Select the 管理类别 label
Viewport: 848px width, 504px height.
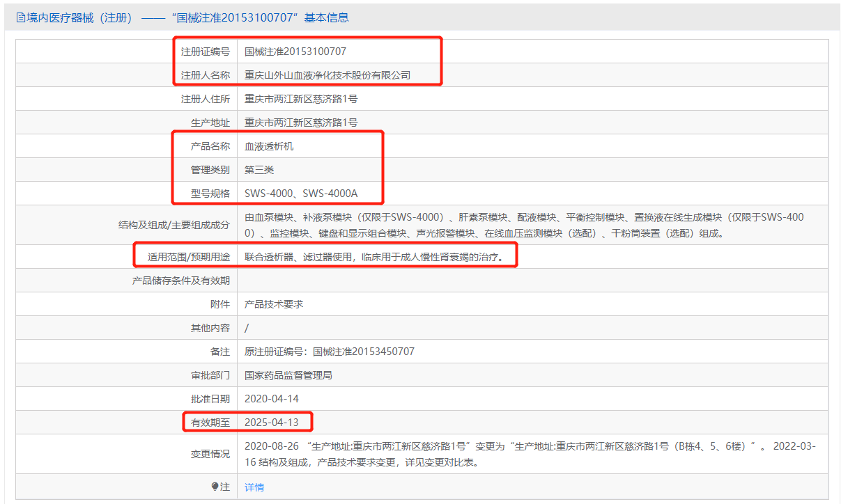click(x=210, y=170)
